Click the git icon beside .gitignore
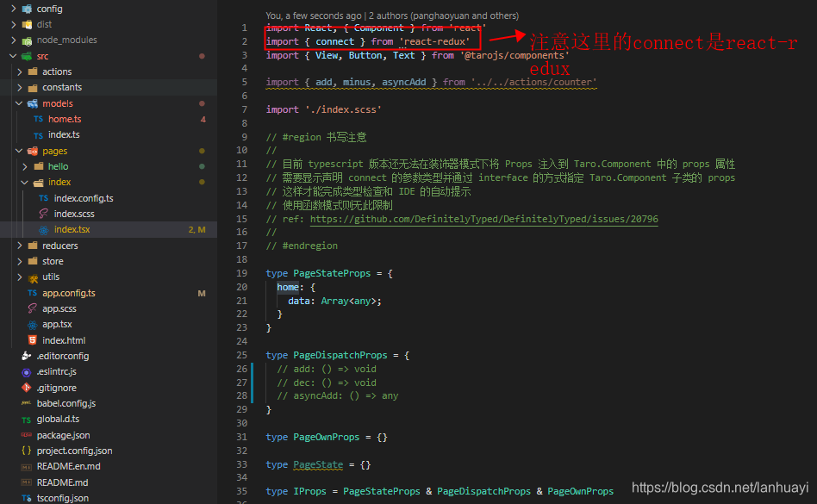The image size is (817, 504). coord(26,388)
